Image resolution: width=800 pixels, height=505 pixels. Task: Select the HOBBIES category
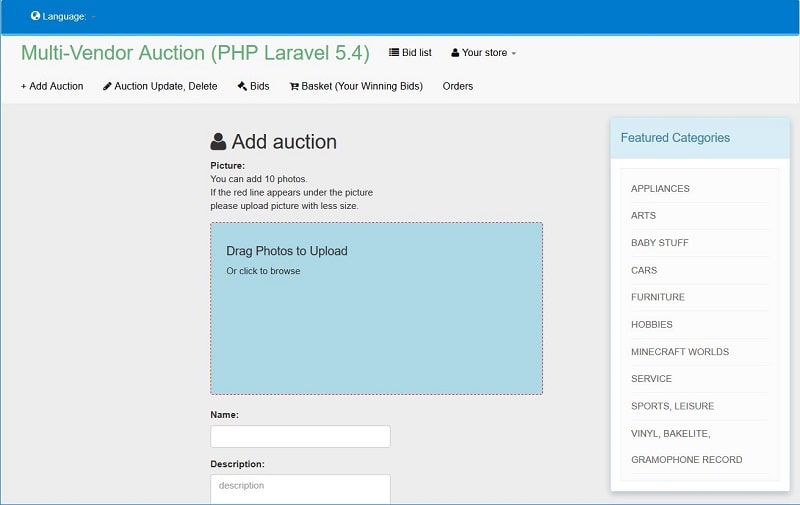pos(652,324)
